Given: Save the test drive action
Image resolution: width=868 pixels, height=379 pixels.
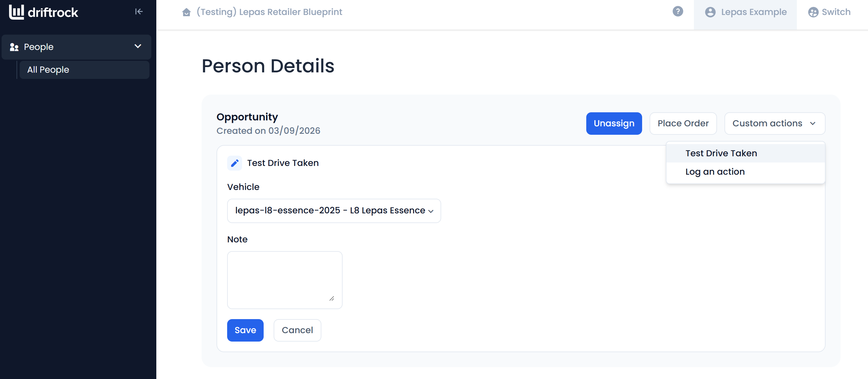Looking at the screenshot, I should (245, 330).
